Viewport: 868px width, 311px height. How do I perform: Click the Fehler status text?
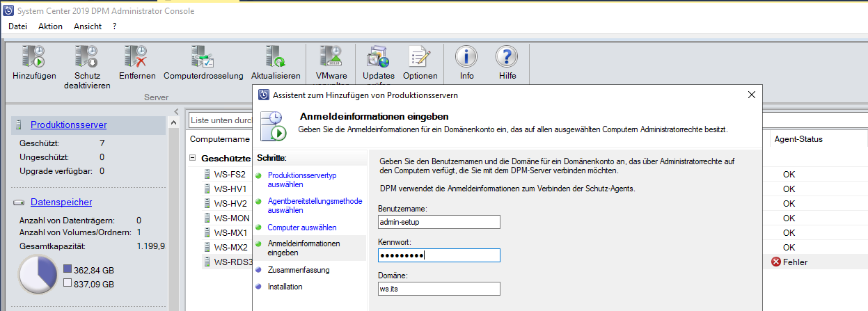796,262
